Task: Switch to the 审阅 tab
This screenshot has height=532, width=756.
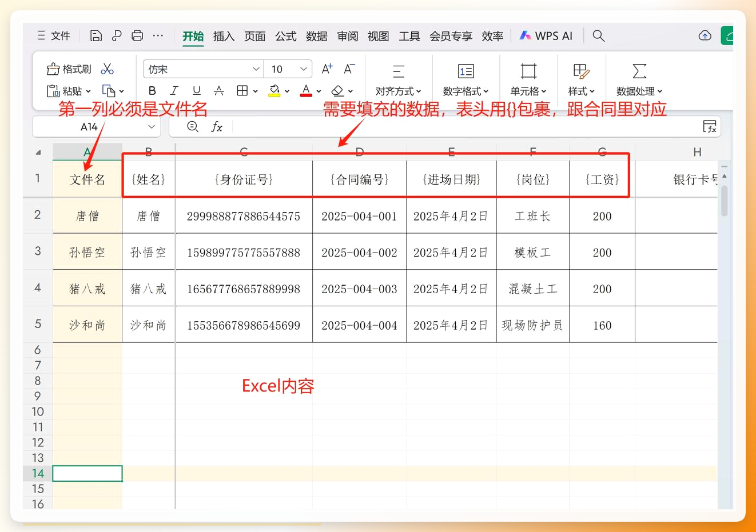Action: 347,36
